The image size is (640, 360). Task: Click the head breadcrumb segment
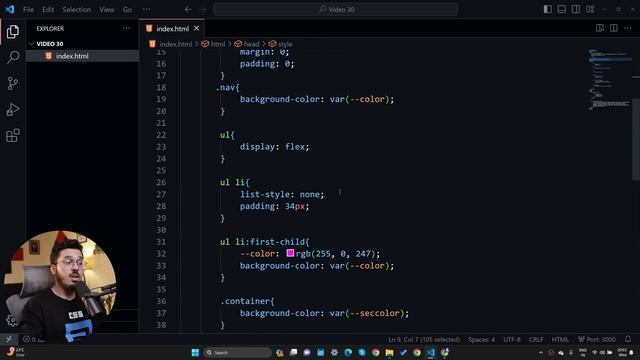pyautogui.click(x=251, y=44)
